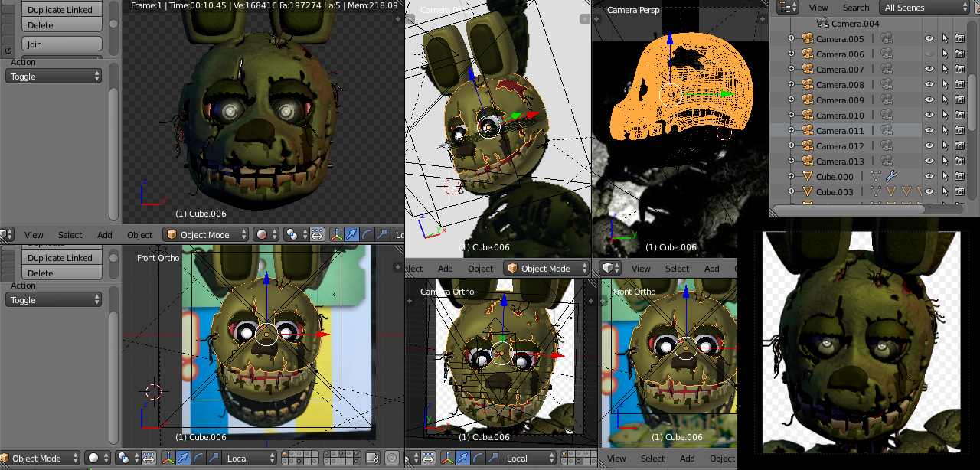Viewport: 980px width, 470px height.
Task: Open Object Mode dropdown under shaded Camera Persp viewport
Action: tap(547, 268)
